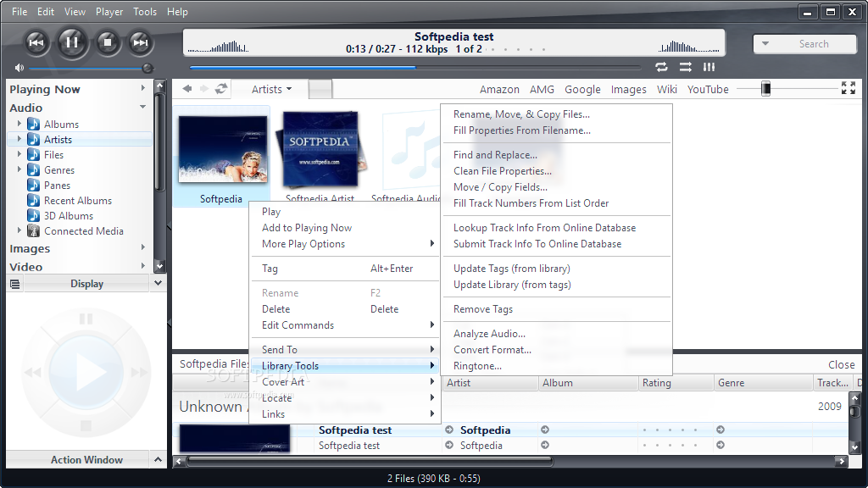Select Connected Media in the tree
868x488 pixels.
84,230
